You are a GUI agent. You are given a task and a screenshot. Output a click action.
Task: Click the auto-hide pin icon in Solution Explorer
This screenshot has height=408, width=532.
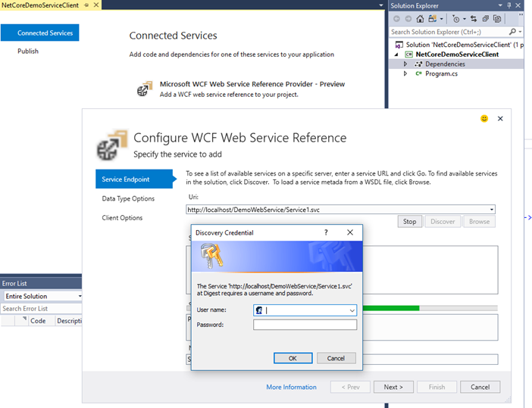point(510,5)
